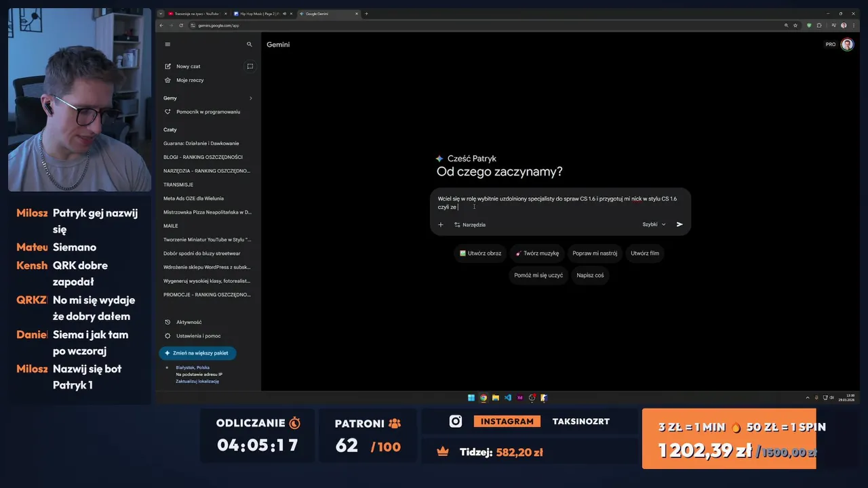Image resolution: width=868 pixels, height=488 pixels.
Task: Click the Napisz coś suggestion chip
Action: click(590, 275)
